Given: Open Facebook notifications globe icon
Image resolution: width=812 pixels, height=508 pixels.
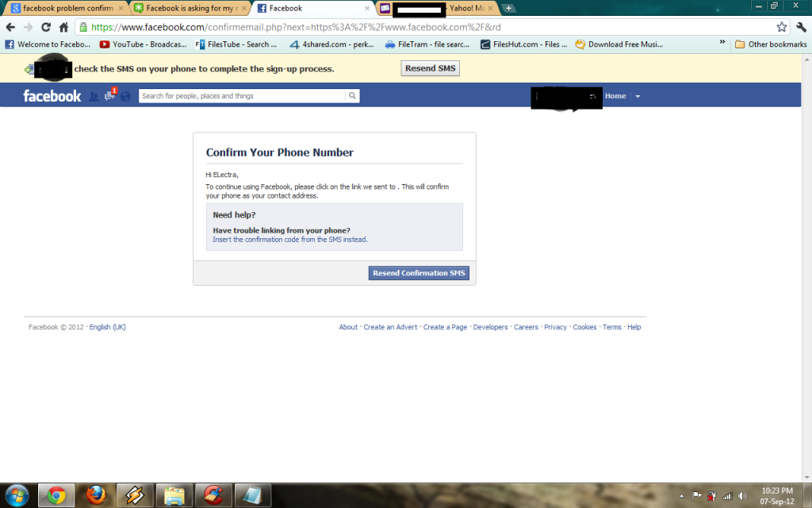Looking at the screenshot, I should coord(125,96).
